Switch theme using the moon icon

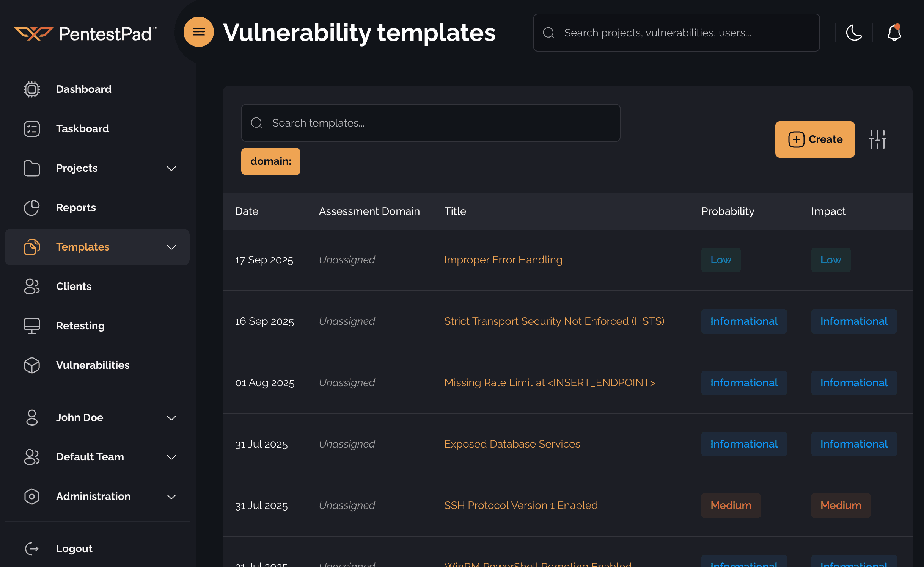point(853,33)
